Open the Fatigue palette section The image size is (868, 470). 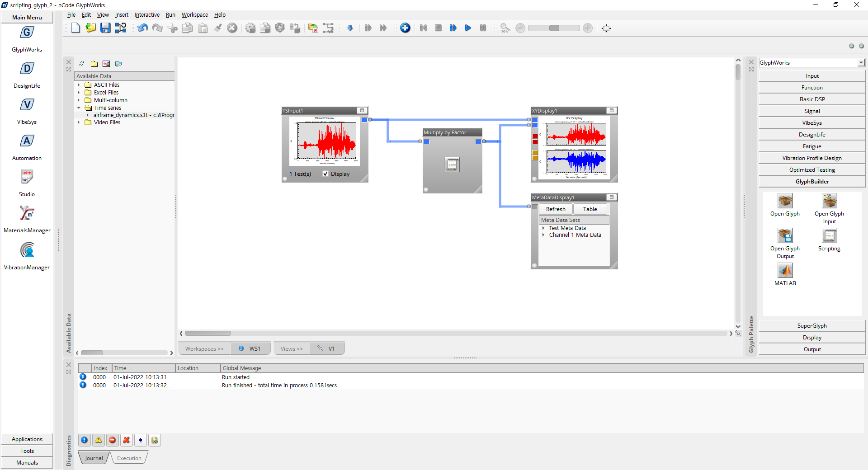point(812,146)
